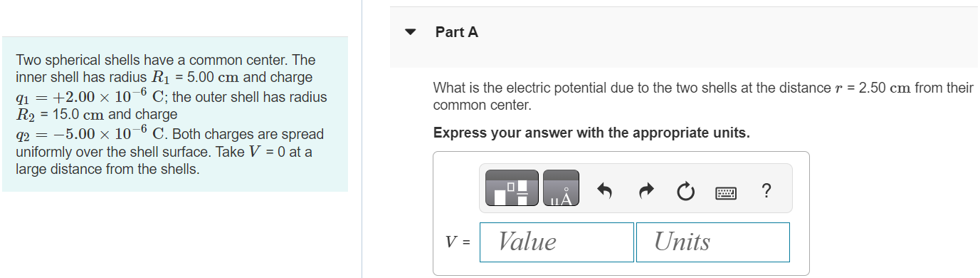Select the Part A header label
Image resolution: width=980 pixels, height=278 pixels.
point(457,32)
